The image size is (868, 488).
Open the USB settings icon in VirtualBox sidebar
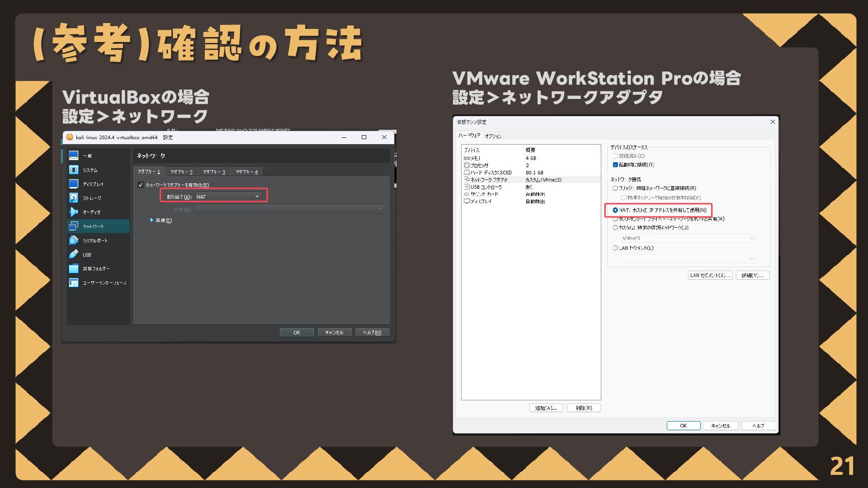click(74, 254)
